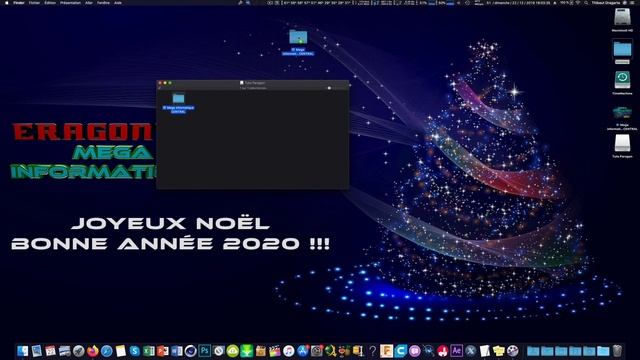Open Finder from the Dock

pos(22,351)
